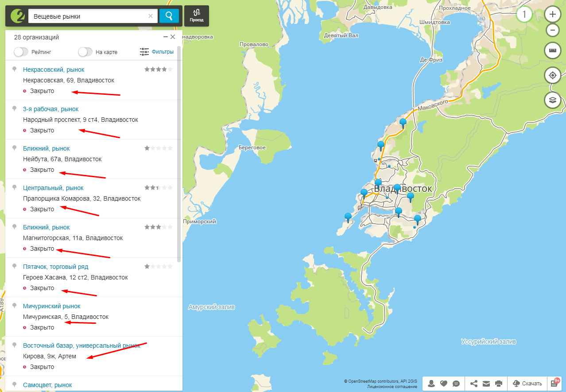
Task: Minimize the results panel
Action: pos(166,37)
